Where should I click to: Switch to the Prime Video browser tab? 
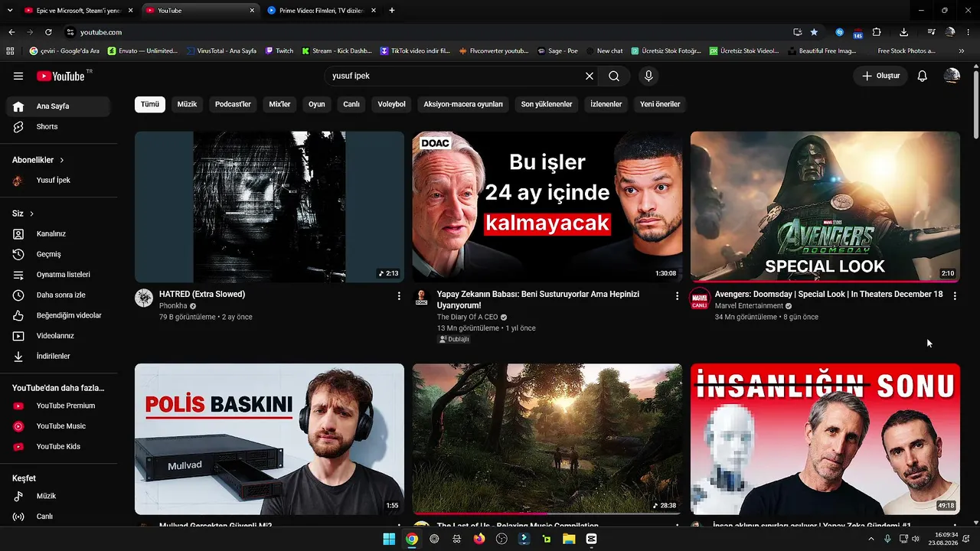(321, 11)
